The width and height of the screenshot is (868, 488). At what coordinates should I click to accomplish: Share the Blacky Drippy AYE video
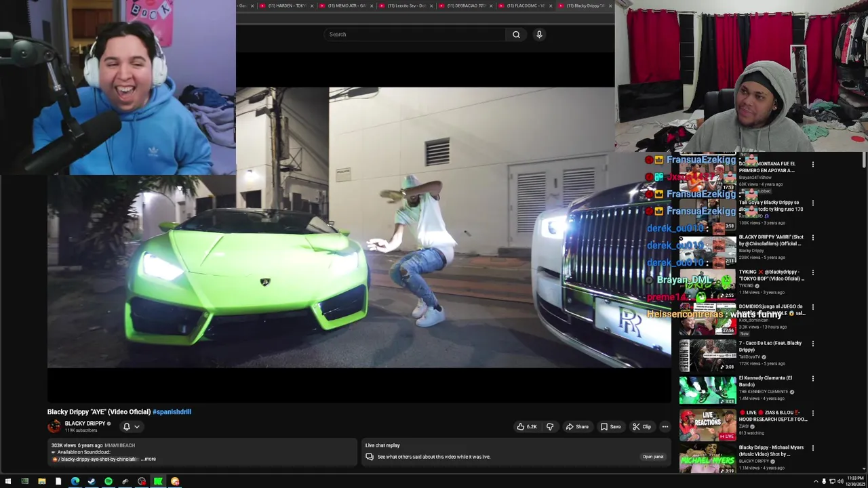pyautogui.click(x=577, y=427)
